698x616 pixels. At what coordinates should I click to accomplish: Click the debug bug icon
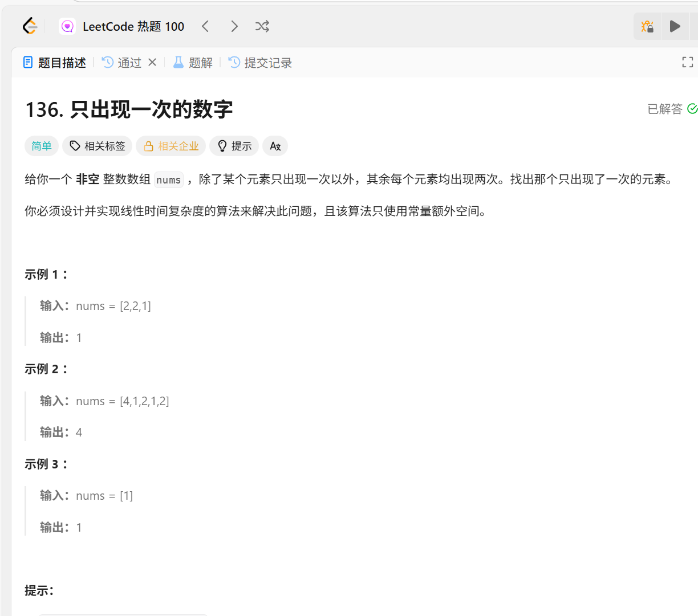647,26
